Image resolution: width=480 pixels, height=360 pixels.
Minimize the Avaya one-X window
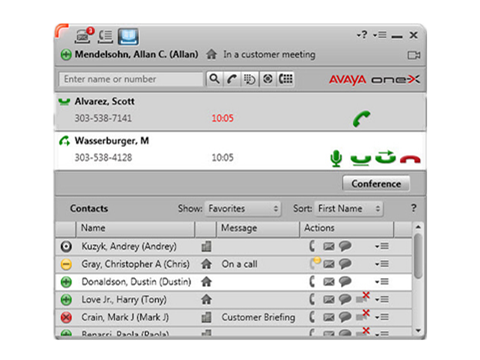click(x=397, y=36)
